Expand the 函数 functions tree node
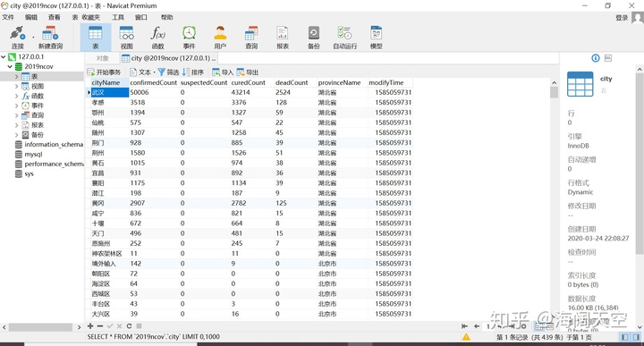644x346 pixels. tap(16, 96)
